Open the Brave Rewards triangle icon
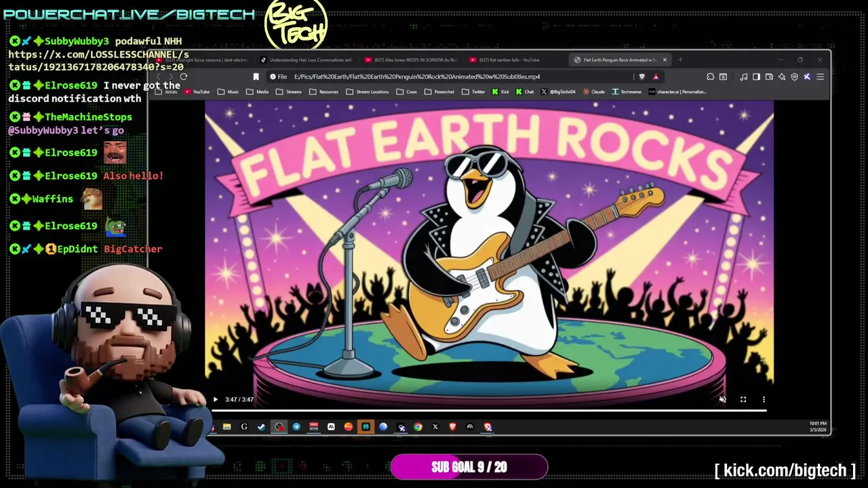The height and width of the screenshot is (488, 868). pos(656,77)
